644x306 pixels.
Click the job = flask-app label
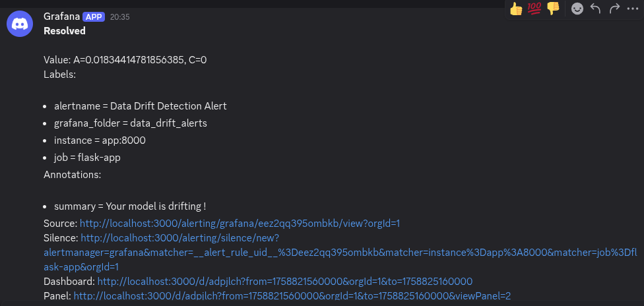tap(87, 158)
